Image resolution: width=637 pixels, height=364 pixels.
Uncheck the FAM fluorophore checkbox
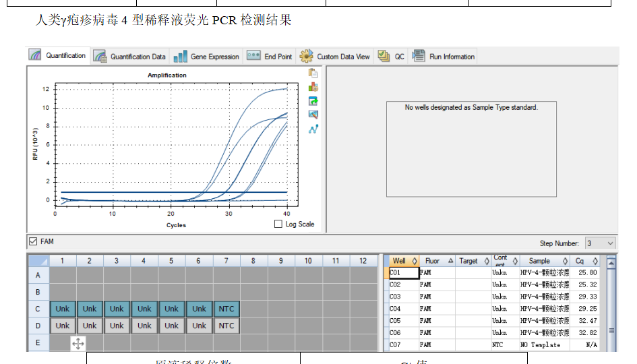tap(33, 241)
